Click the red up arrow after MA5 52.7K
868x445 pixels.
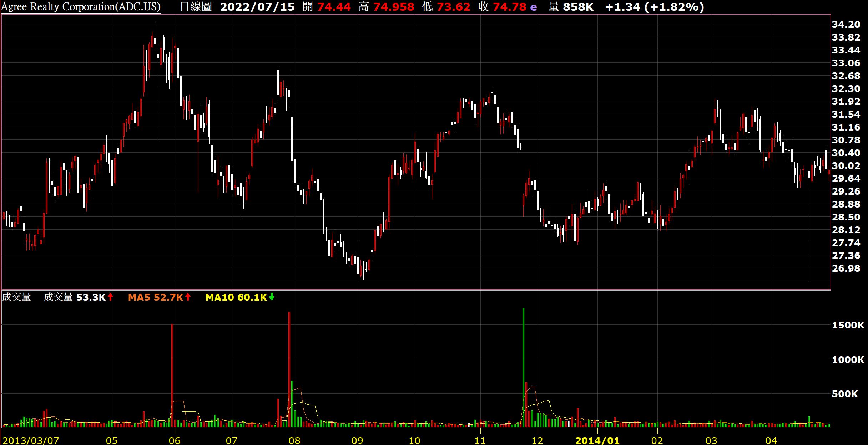[188, 297]
